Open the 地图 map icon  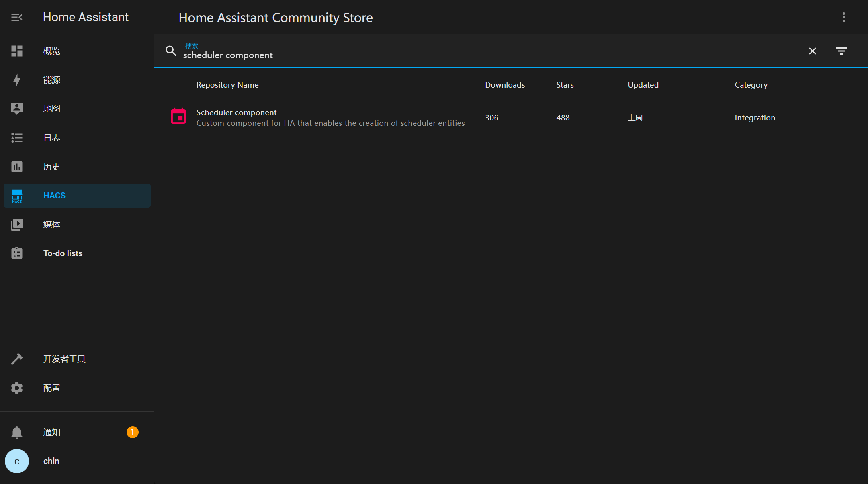17,109
